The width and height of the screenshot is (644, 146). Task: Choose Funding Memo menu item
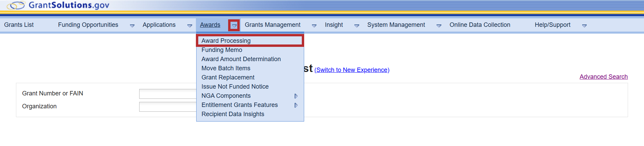pos(222,50)
